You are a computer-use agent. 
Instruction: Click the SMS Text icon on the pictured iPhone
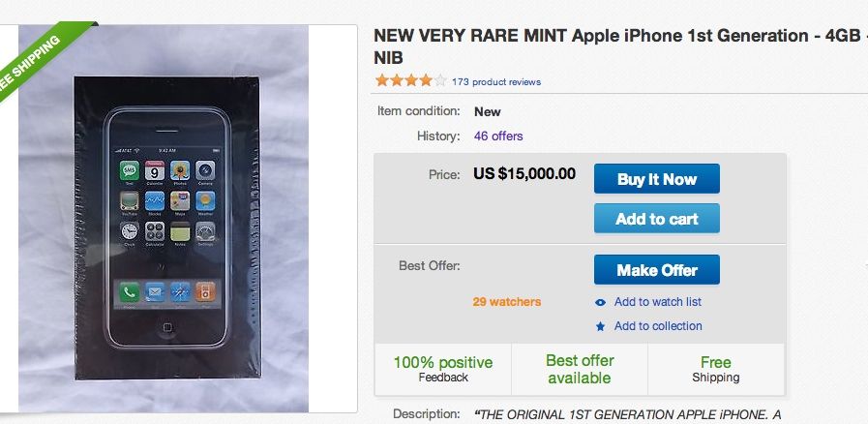click(x=129, y=171)
